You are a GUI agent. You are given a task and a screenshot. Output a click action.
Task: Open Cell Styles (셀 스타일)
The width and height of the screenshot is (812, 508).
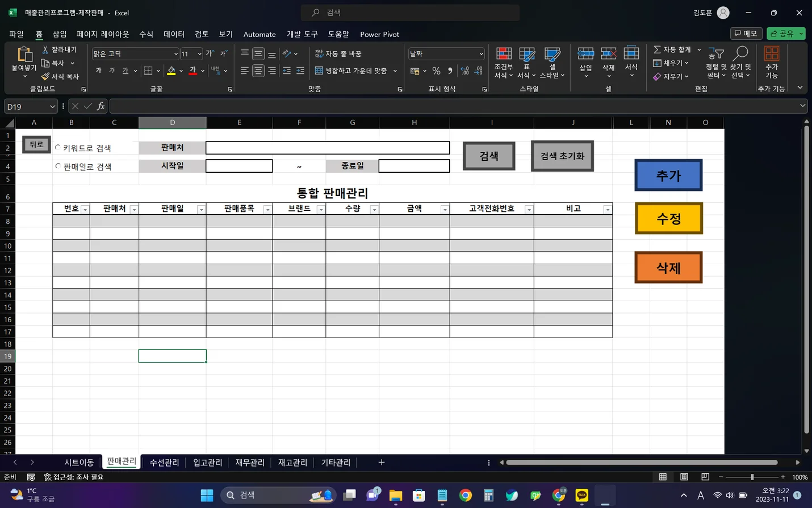click(x=552, y=63)
